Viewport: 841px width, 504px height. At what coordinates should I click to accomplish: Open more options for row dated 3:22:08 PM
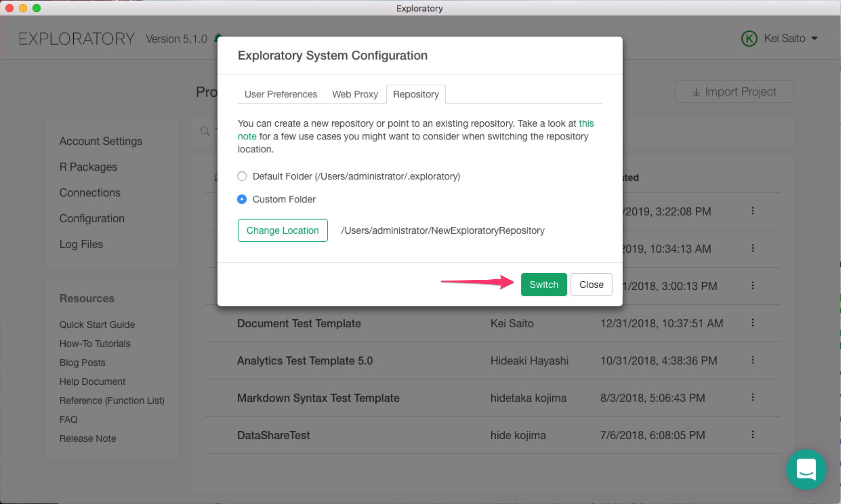click(x=753, y=211)
